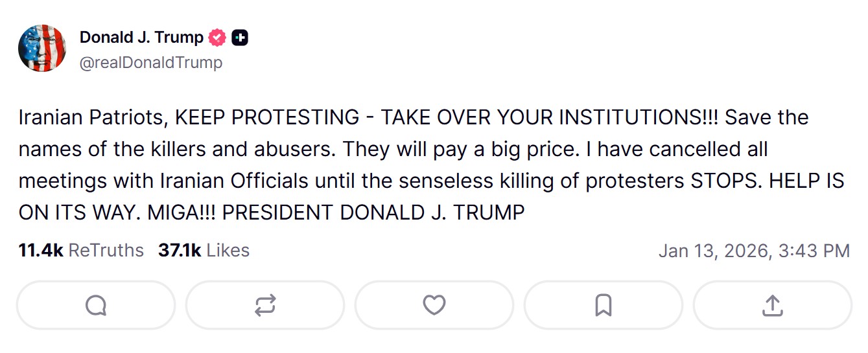Screen dimensions: 868x353
Task: Click the red verified checkmark badge
Action: (217, 38)
